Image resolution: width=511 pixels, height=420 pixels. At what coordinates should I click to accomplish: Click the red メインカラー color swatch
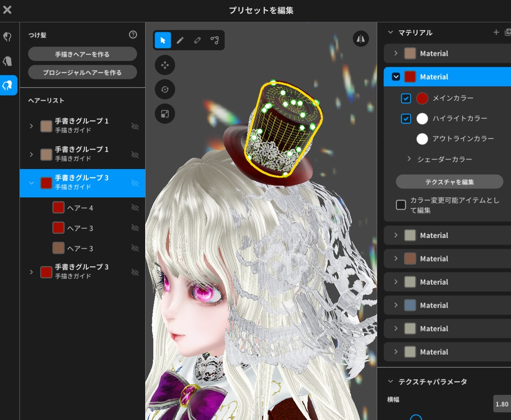(422, 98)
